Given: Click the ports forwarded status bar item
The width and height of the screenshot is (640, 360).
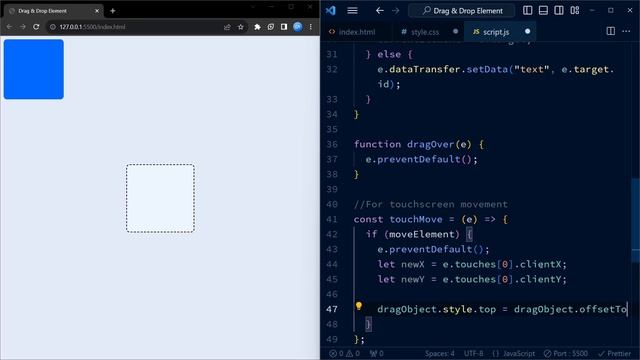Looking at the screenshot, I should click(377, 353).
